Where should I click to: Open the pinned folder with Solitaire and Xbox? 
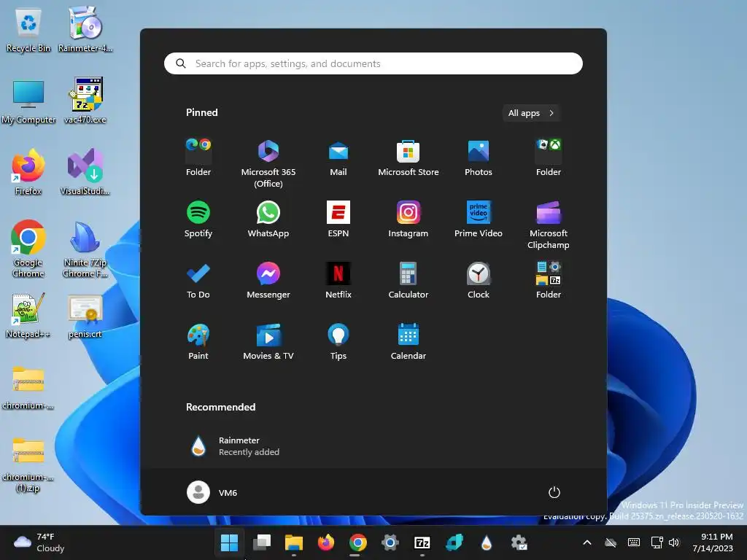(549, 157)
